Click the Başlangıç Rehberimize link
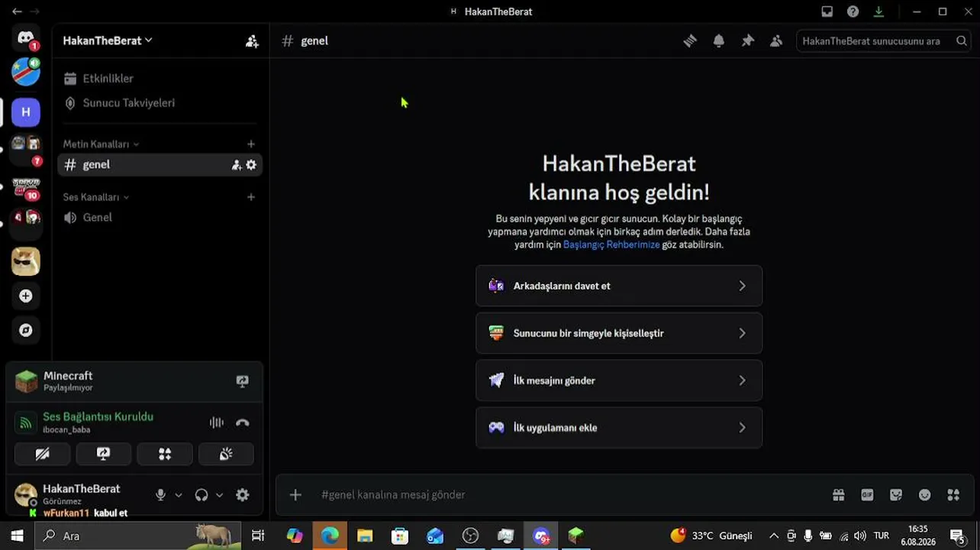The width and height of the screenshot is (980, 550). pyautogui.click(x=611, y=244)
